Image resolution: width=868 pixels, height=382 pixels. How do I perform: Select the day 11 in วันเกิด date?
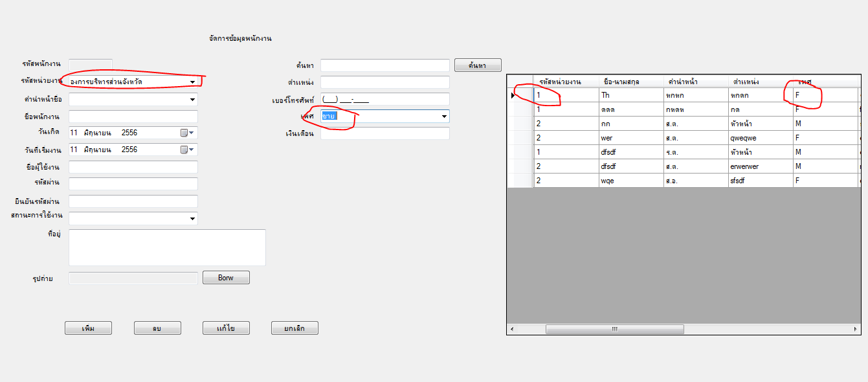point(74,133)
